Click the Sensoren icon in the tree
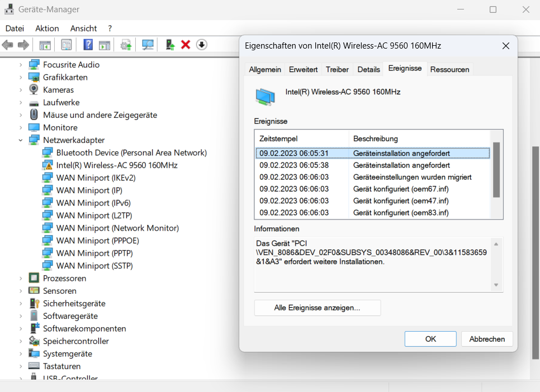 [x=34, y=290]
